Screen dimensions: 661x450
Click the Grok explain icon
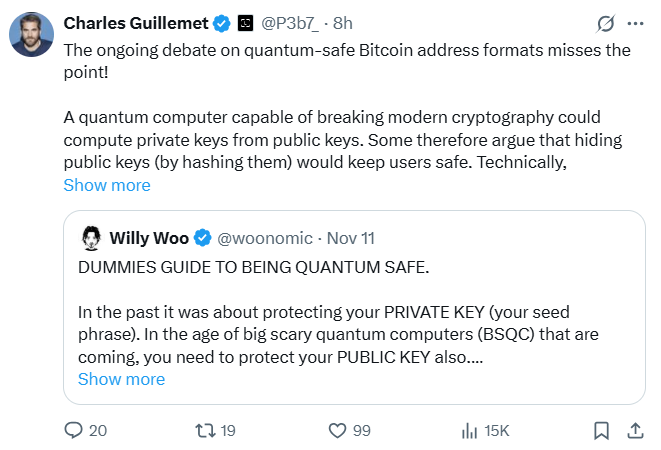605,23
